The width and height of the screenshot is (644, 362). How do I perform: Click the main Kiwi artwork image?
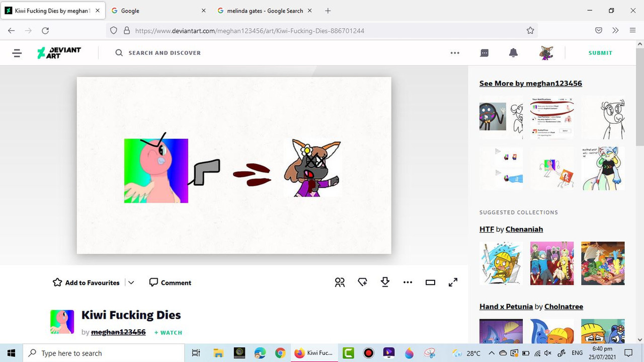tap(234, 165)
